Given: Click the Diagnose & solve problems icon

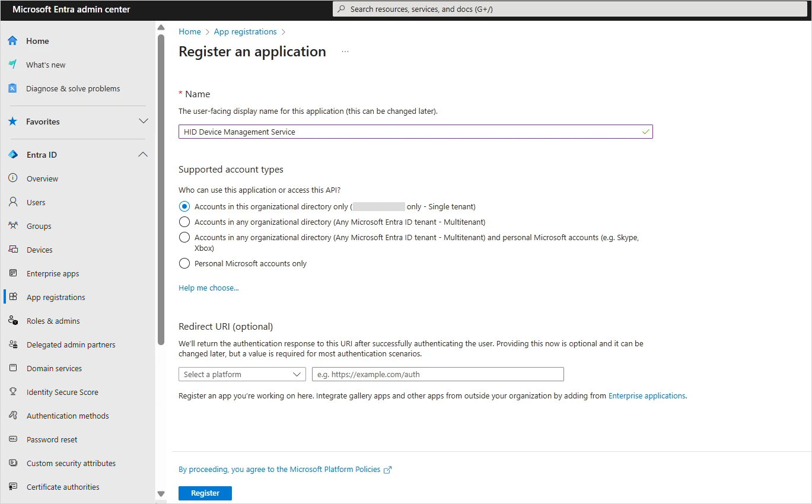Looking at the screenshot, I should 12,88.
